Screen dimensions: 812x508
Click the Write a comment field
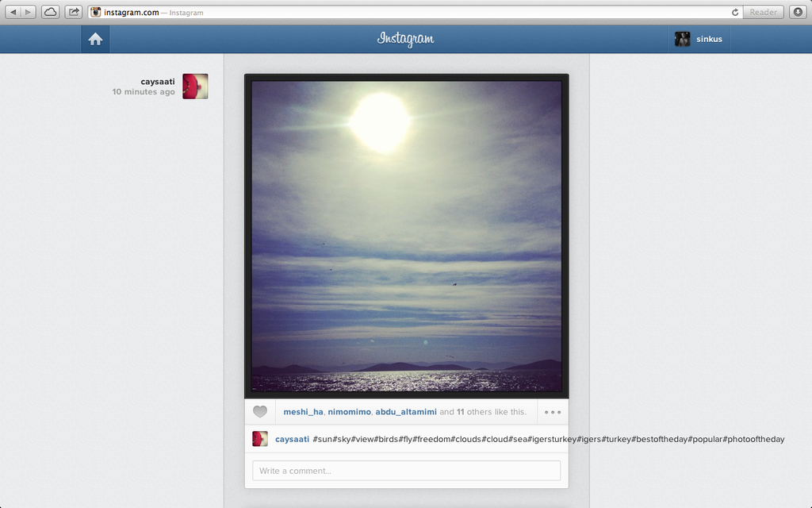click(406, 471)
